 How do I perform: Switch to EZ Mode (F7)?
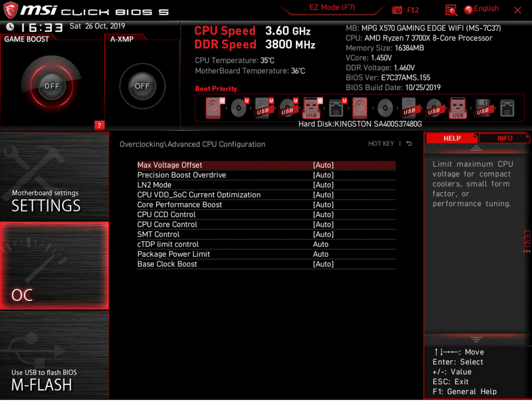click(x=332, y=7)
